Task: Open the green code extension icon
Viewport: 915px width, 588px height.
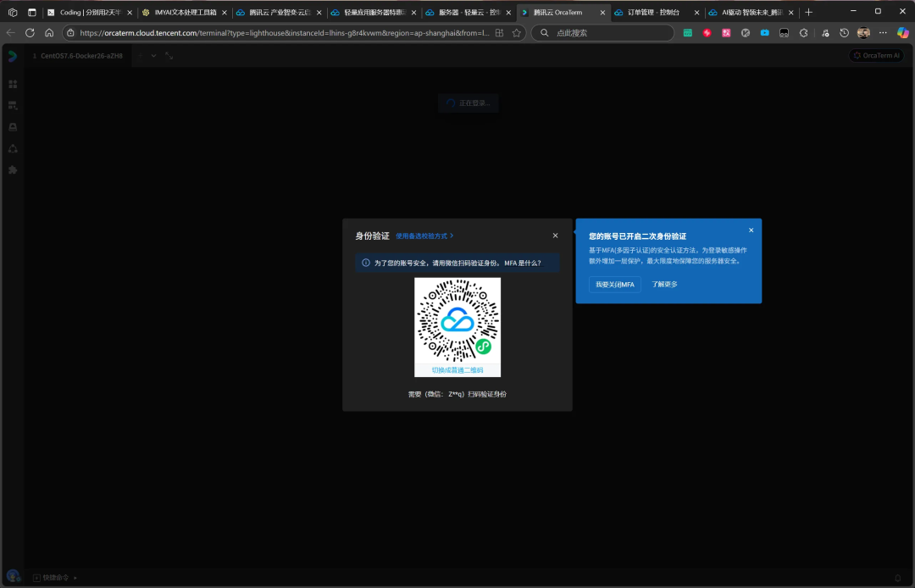Action: click(x=687, y=33)
